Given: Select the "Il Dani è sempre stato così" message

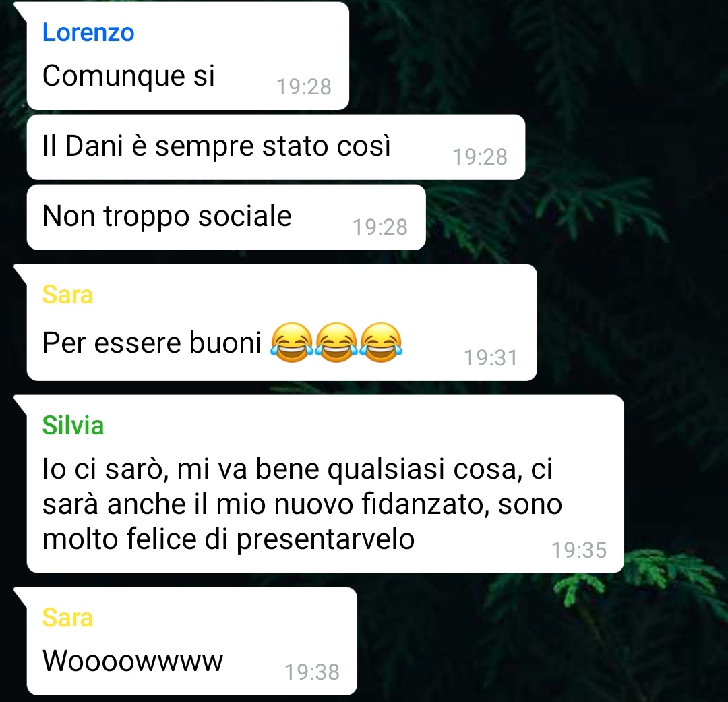Looking at the screenshot, I should point(276,147).
